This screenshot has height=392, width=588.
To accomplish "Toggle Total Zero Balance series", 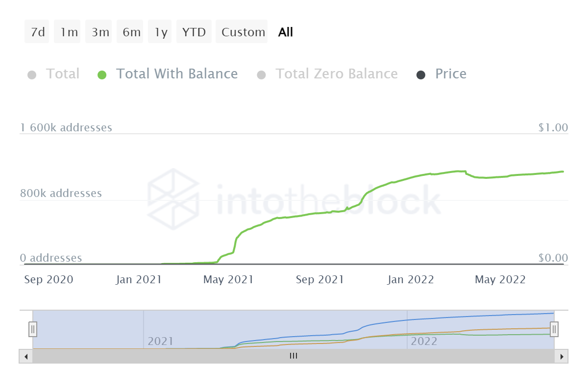I will tap(336, 74).
